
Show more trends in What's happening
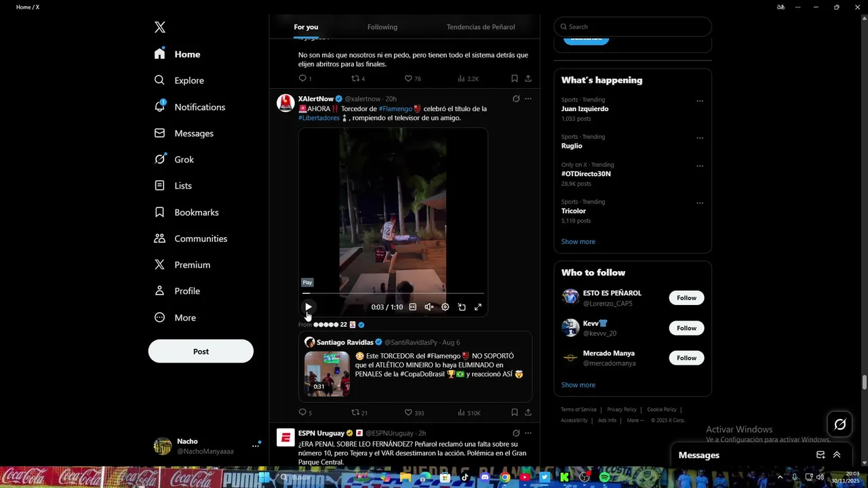click(x=578, y=242)
